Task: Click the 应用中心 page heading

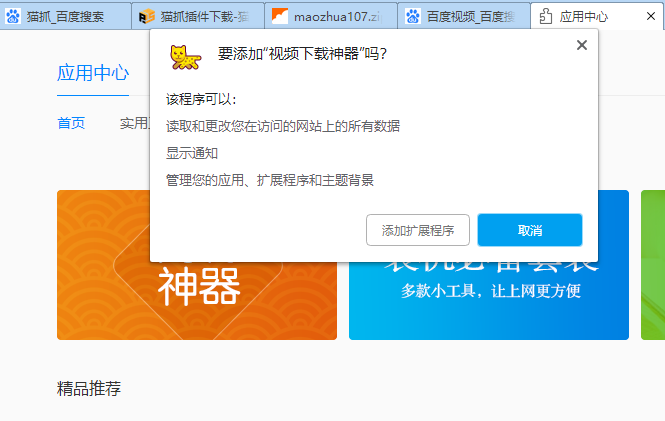Action: [93, 73]
